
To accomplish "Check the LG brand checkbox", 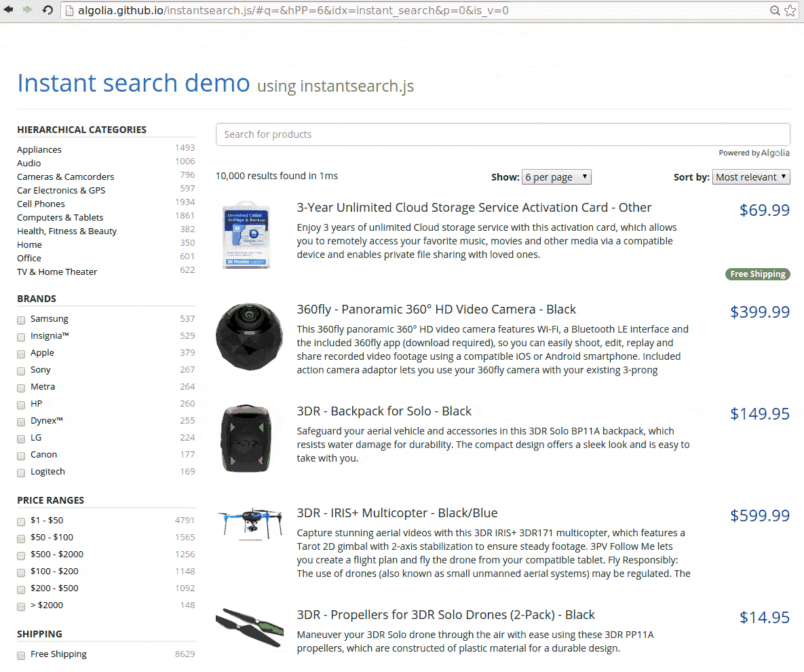I will click(x=21, y=438).
